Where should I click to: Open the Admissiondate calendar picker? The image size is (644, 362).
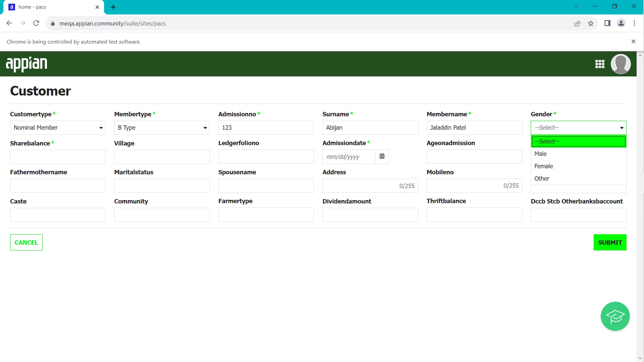point(382,156)
